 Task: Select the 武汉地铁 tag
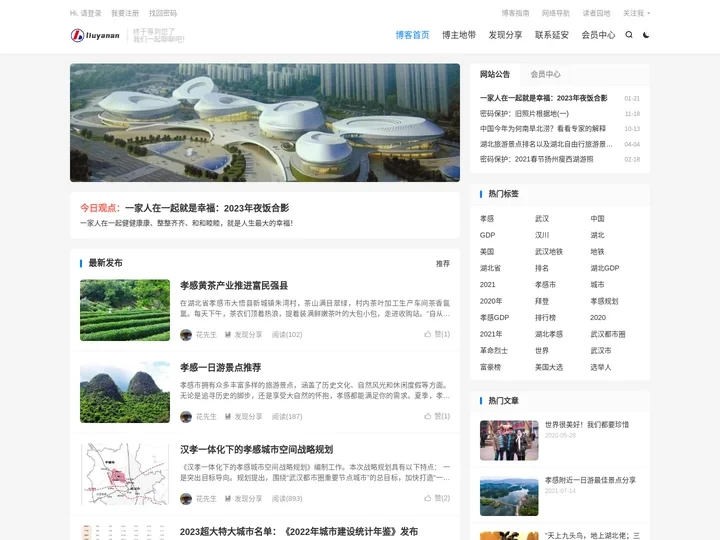549,252
